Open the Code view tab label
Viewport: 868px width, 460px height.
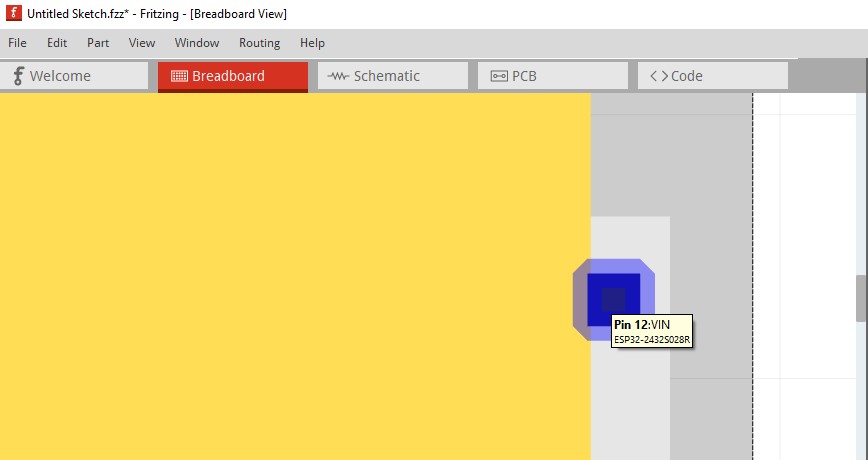687,76
